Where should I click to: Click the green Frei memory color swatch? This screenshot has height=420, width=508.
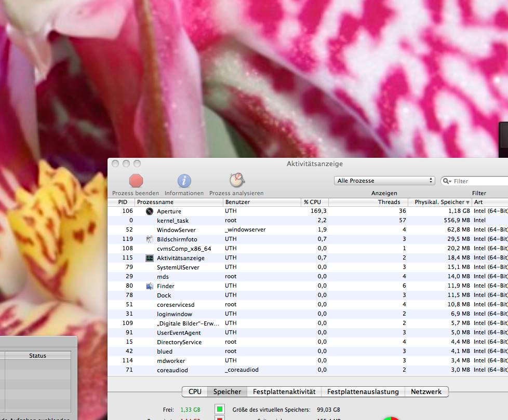(x=220, y=410)
